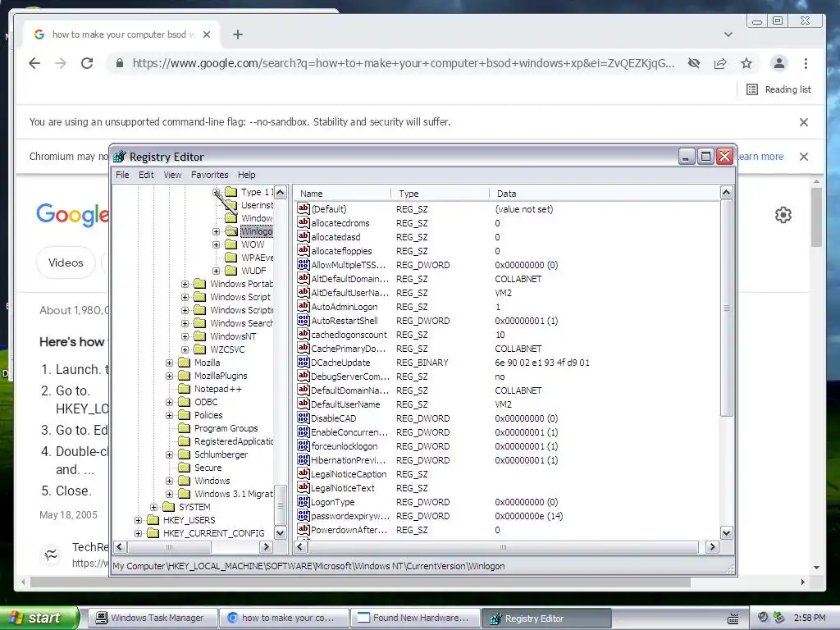The image size is (840, 630).
Task: Open the Favorites menu in Registry Editor
Action: [209, 175]
